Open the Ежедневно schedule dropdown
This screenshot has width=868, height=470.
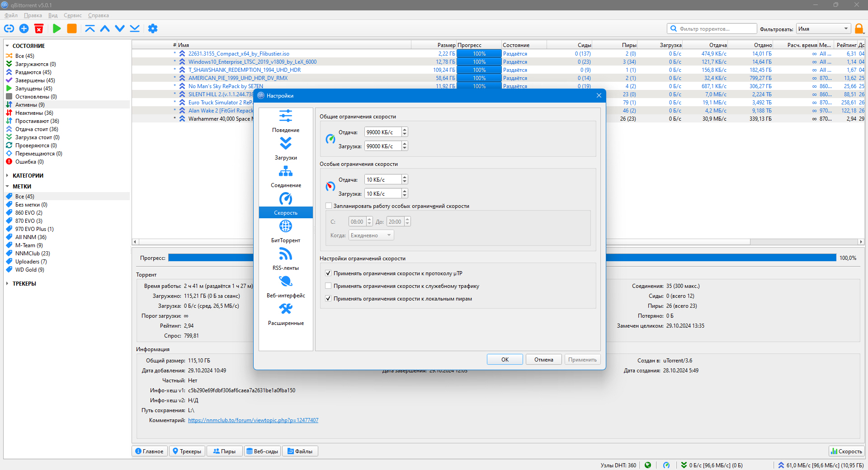coord(371,235)
